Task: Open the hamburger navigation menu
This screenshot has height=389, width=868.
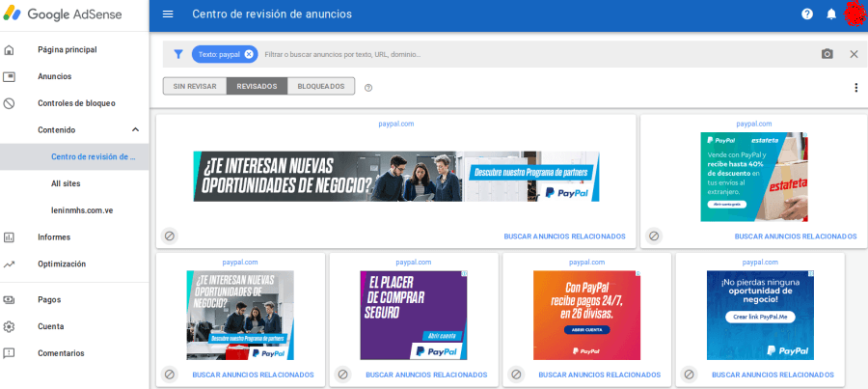Action: 168,14
